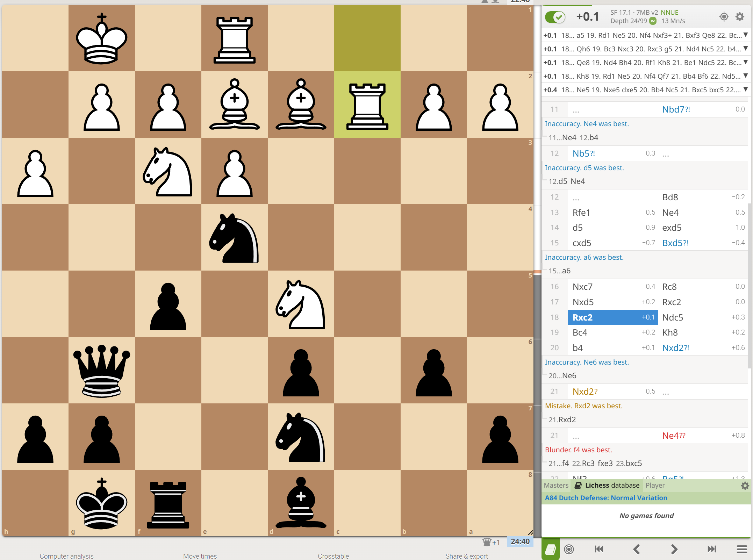This screenshot has width=753, height=560.
Task: Advance to next move arrow
Action: pos(674,549)
